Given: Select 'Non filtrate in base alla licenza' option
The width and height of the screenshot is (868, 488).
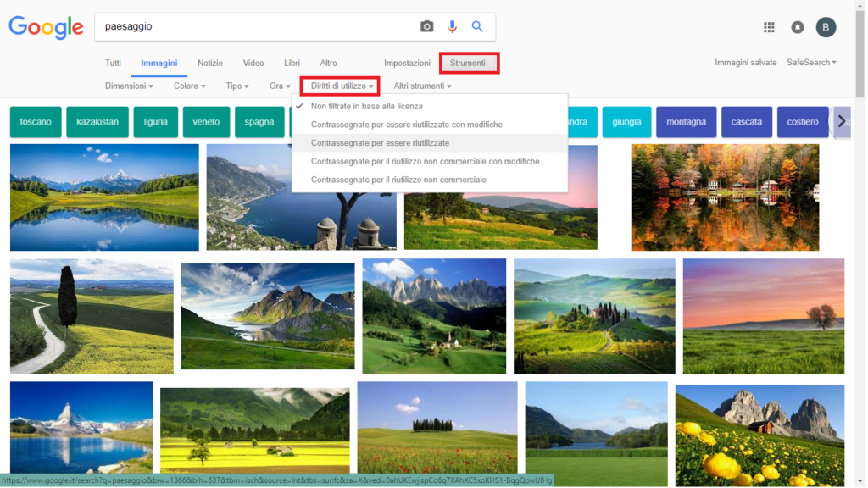Looking at the screenshot, I should [x=366, y=106].
